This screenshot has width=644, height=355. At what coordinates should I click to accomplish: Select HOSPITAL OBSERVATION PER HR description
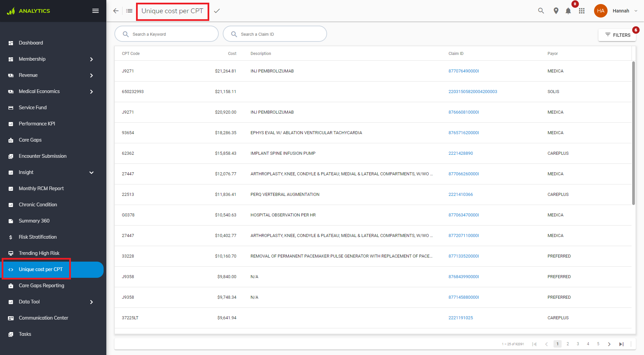coord(283,215)
